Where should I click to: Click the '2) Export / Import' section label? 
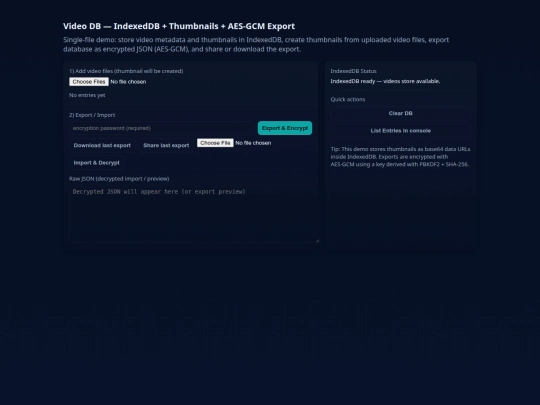coord(92,115)
